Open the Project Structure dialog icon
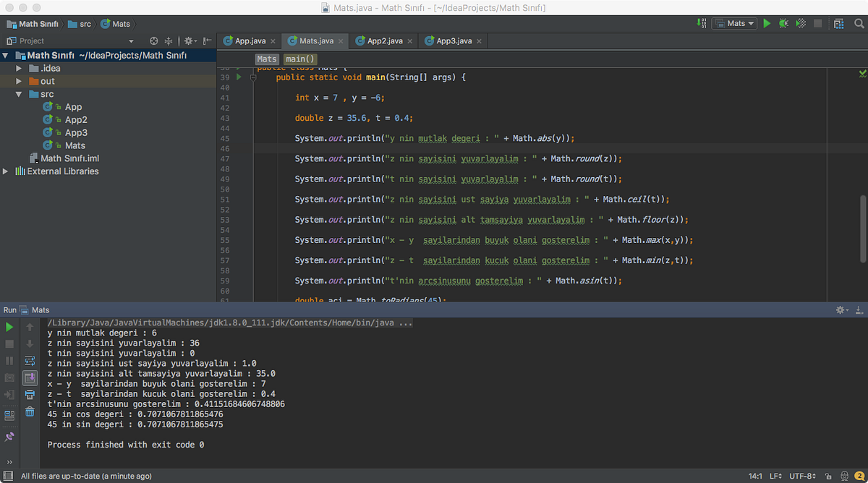 click(839, 23)
